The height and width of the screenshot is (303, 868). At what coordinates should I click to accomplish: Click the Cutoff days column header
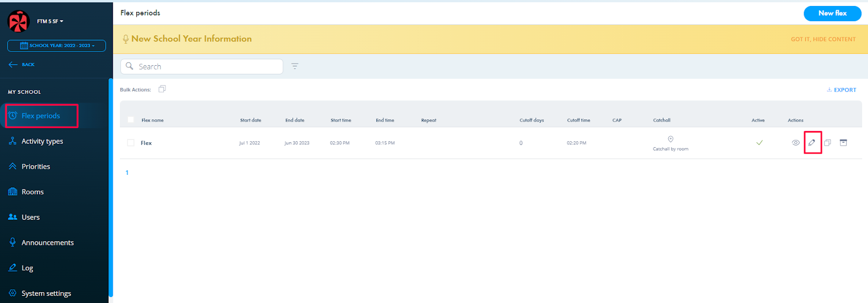(x=532, y=121)
